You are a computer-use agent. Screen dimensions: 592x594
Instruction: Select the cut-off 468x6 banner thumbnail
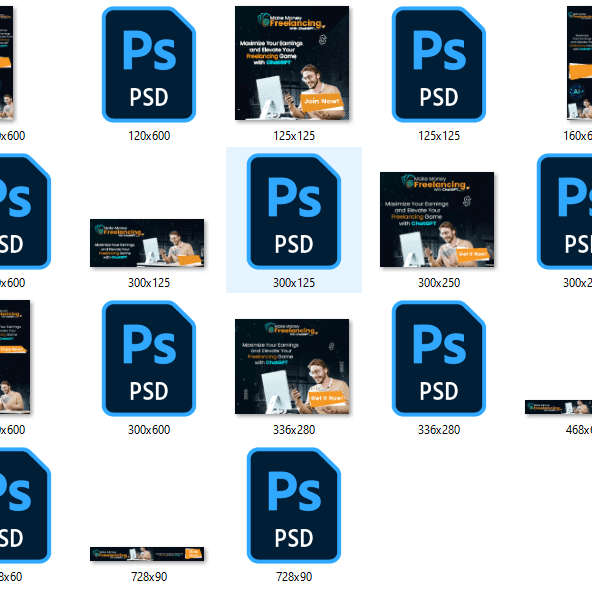[558, 407]
